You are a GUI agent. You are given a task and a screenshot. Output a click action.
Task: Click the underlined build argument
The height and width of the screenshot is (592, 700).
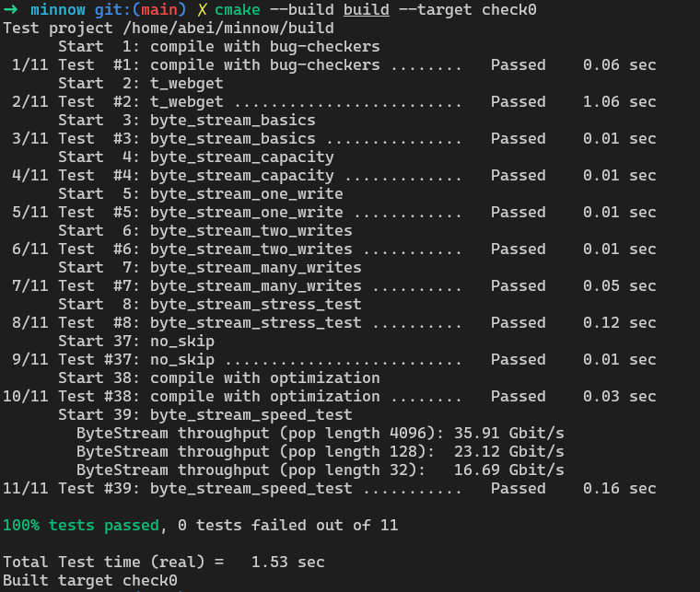coord(366,10)
